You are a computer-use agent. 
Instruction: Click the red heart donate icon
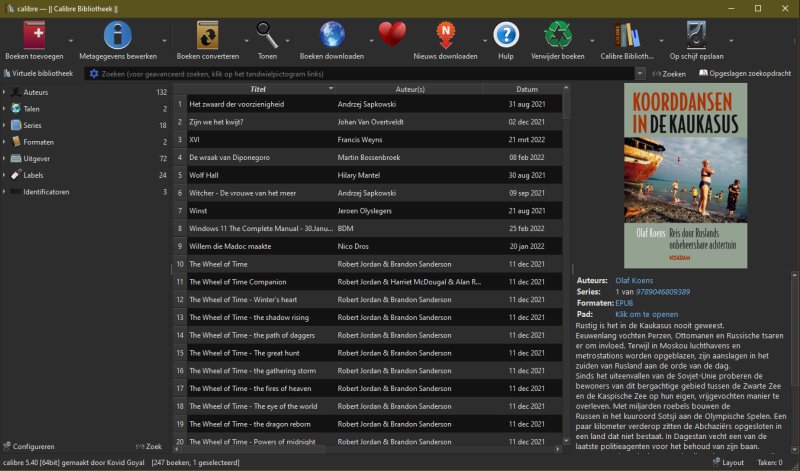pyautogui.click(x=392, y=35)
